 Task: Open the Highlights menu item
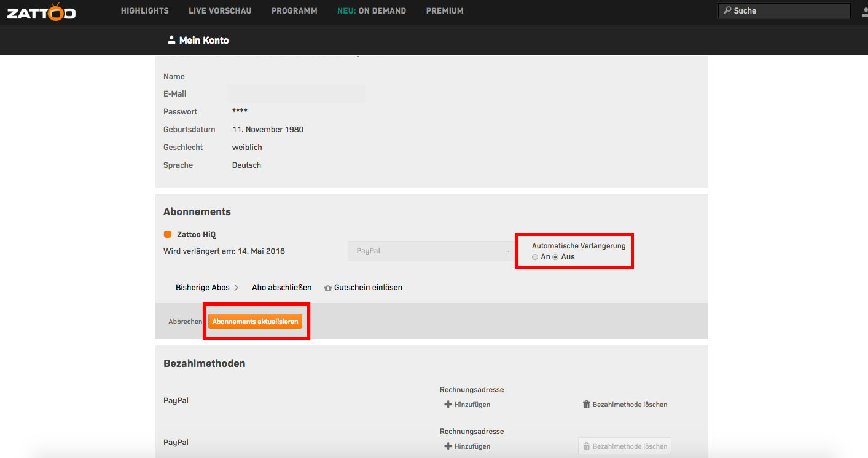point(145,11)
